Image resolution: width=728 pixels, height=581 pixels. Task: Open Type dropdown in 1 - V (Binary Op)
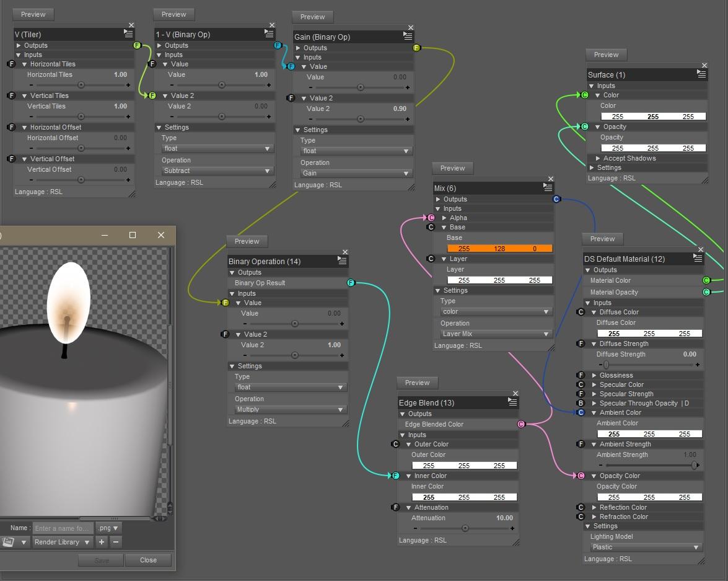tap(216, 148)
